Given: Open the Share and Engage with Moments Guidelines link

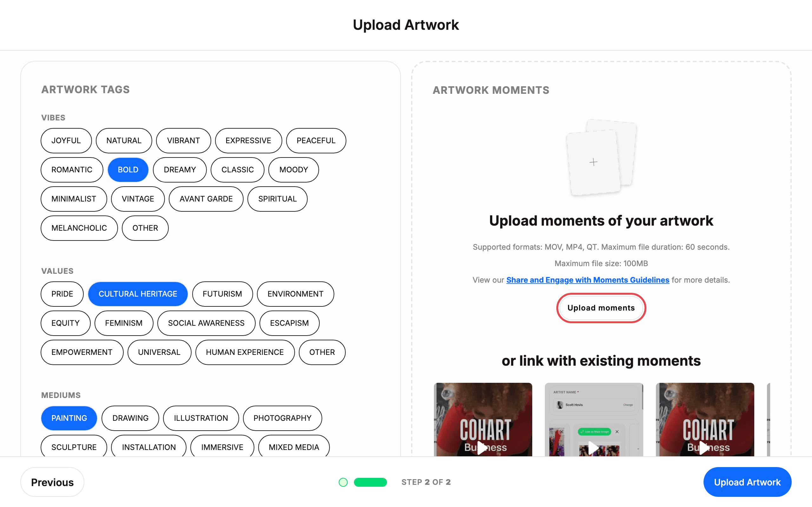Looking at the screenshot, I should pyautogui.click(x=587, y=280).
